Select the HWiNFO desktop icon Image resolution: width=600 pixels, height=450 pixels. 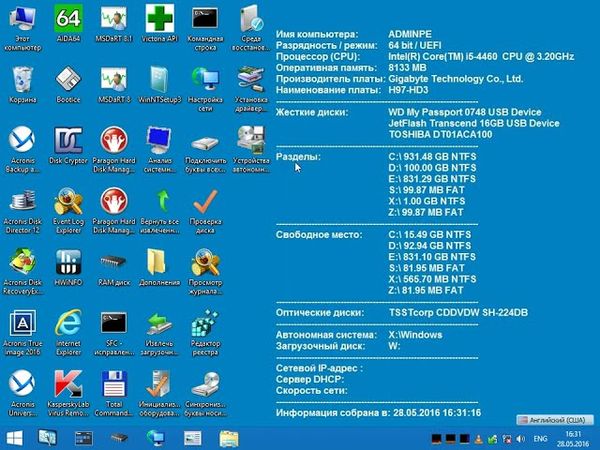point(68,267)
